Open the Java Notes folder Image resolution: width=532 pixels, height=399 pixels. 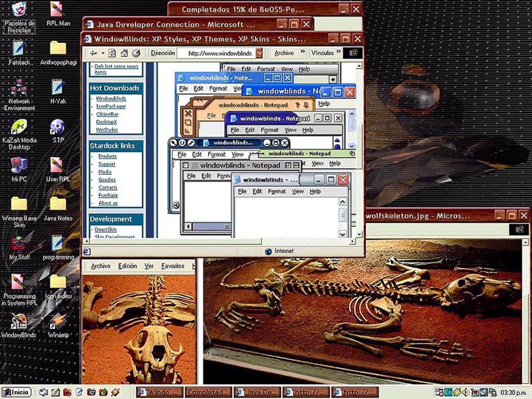tap(58, 204)
